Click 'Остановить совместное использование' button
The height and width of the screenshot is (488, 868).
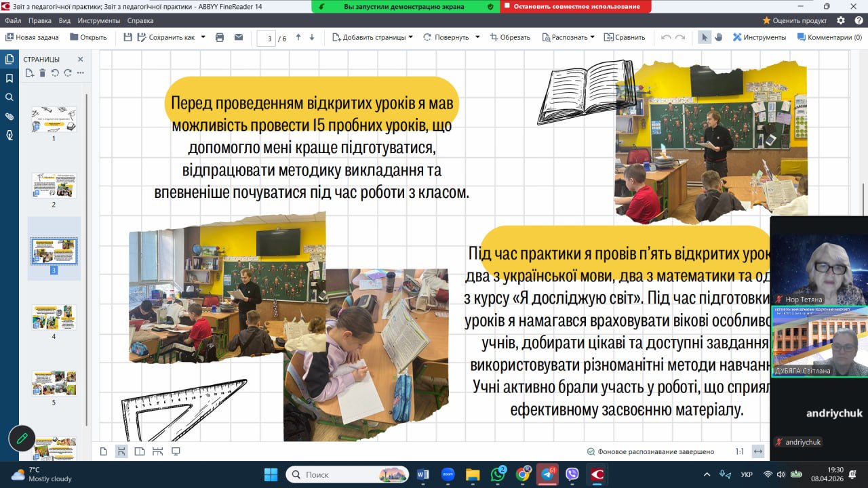coord(576,6)
